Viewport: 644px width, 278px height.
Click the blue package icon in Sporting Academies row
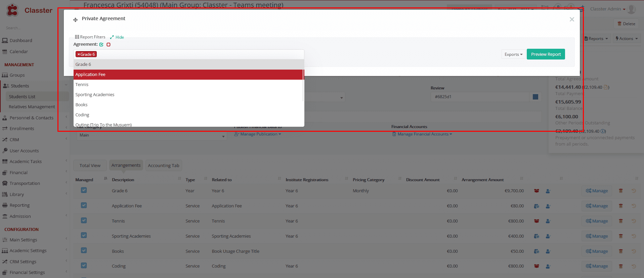point(536,236)
